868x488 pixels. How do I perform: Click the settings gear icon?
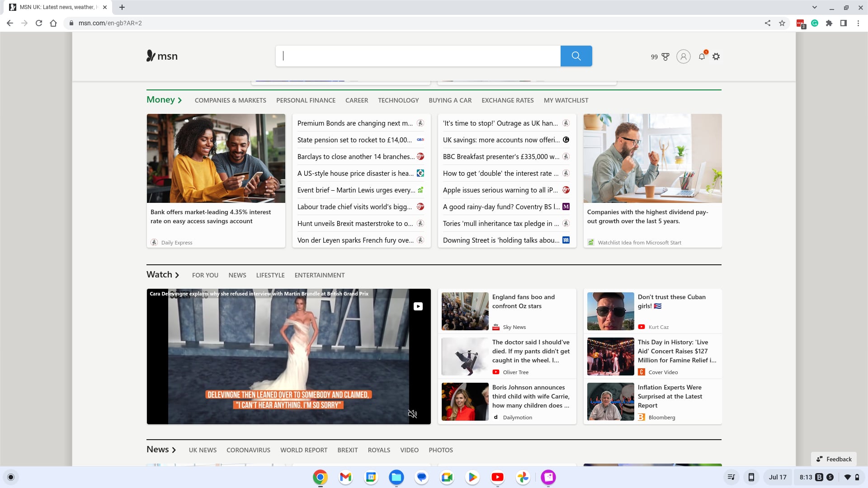(x=717, y=56)
